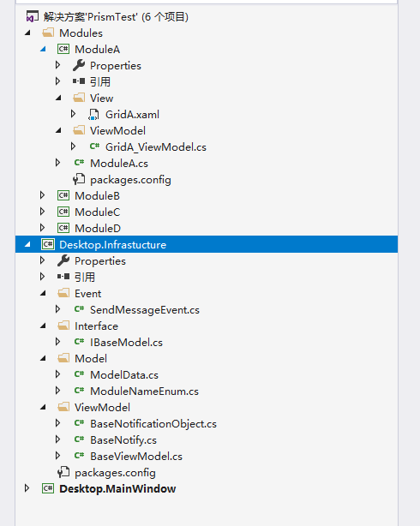420x526 pixels.
Task: Collapse the Modules solution folder
Action: 28,33
